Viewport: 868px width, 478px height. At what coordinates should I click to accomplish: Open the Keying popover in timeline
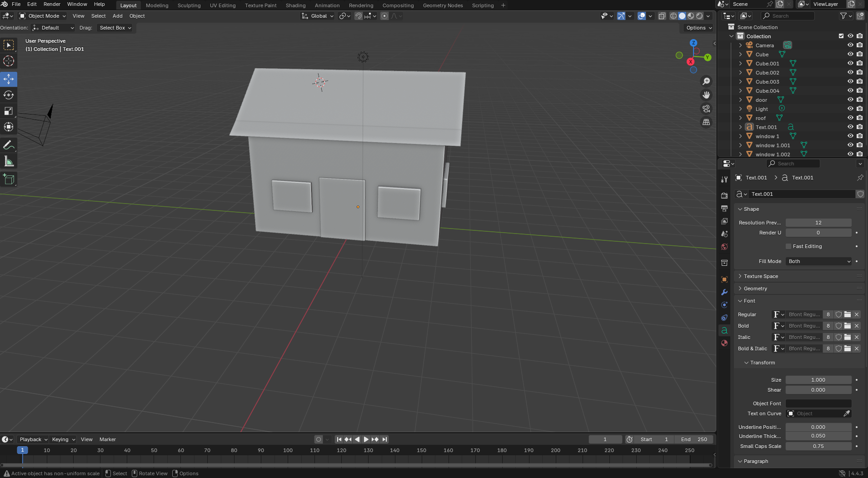coord(63,439)
